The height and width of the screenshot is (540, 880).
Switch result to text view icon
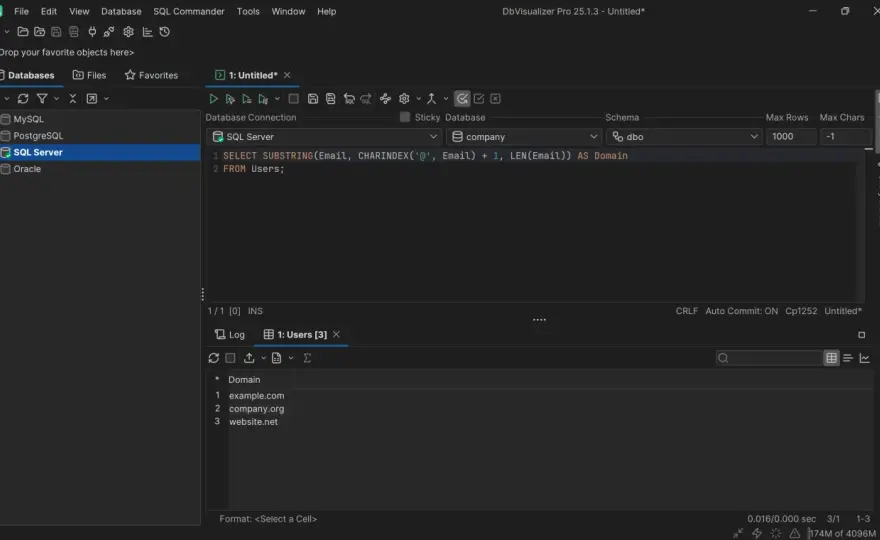point(848,358)
